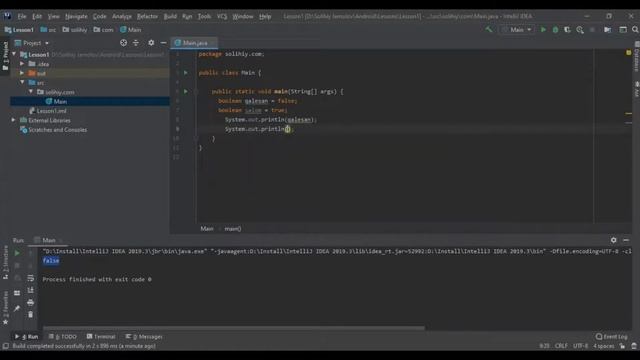Click run gutter arrow beside main method
The height and width of the screenshot is (360, 640).
tap(186, 91)
